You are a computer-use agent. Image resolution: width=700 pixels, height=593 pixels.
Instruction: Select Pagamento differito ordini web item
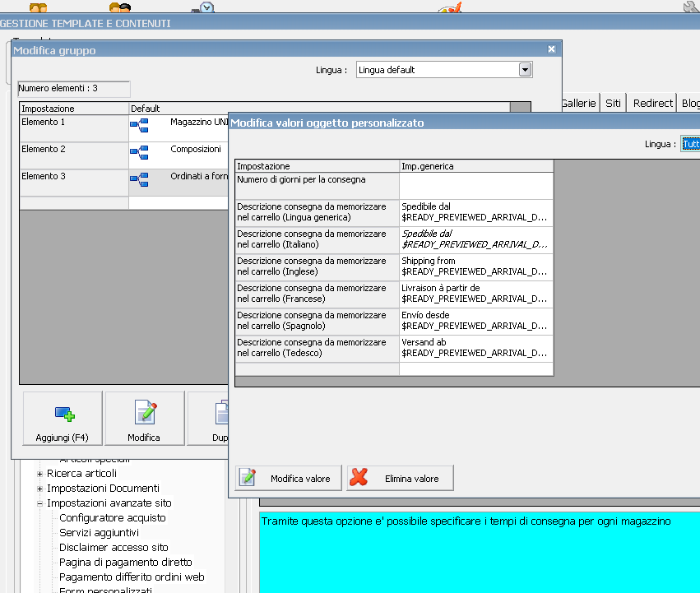pos(132,577)
